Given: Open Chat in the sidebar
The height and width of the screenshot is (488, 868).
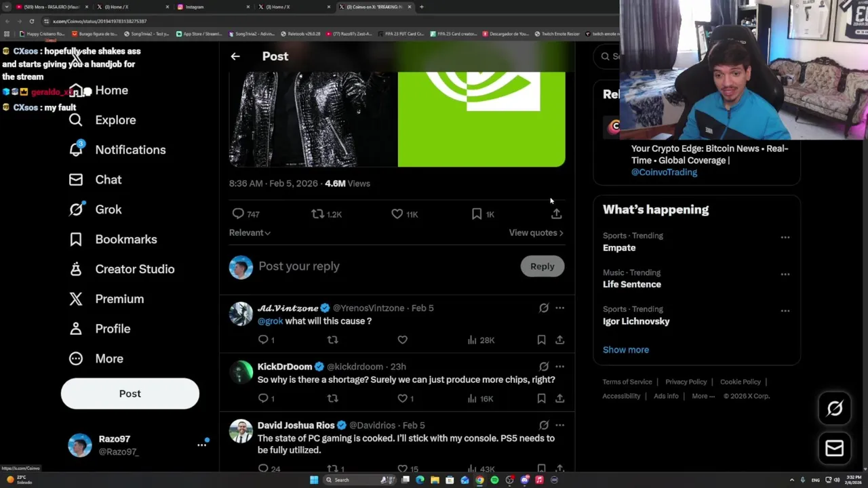Looking at the screenshot, I should coord(96,180).
